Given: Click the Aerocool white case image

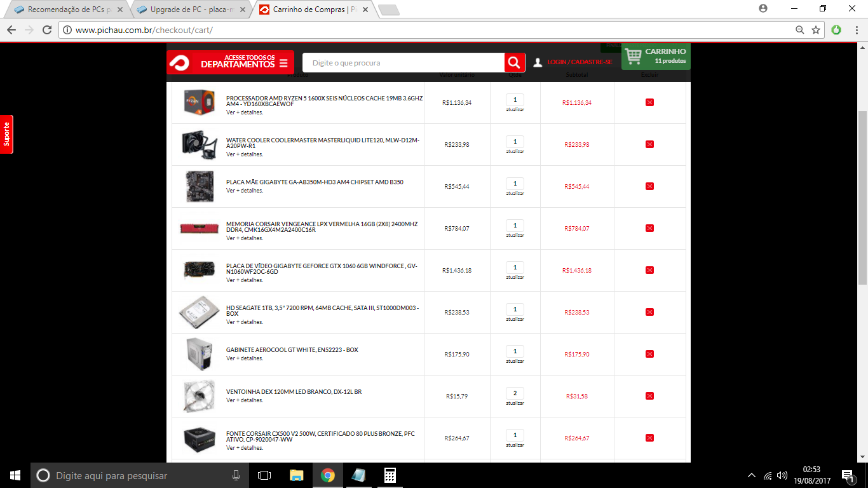Looking at the screenshot, I should pyautogui.click(x=199, y=354).
